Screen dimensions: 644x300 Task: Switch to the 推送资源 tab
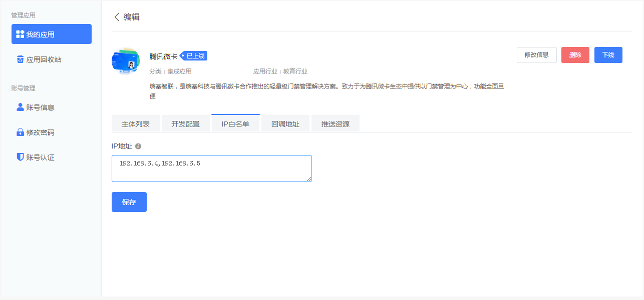tap(336, 123)
